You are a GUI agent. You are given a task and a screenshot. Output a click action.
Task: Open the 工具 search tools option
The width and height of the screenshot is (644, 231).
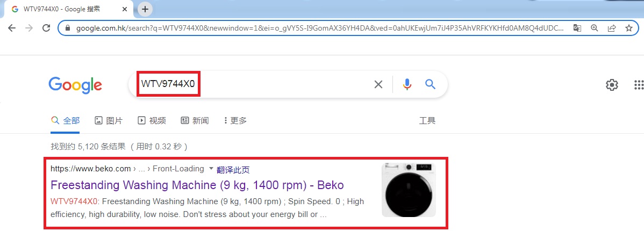point(427,120)
